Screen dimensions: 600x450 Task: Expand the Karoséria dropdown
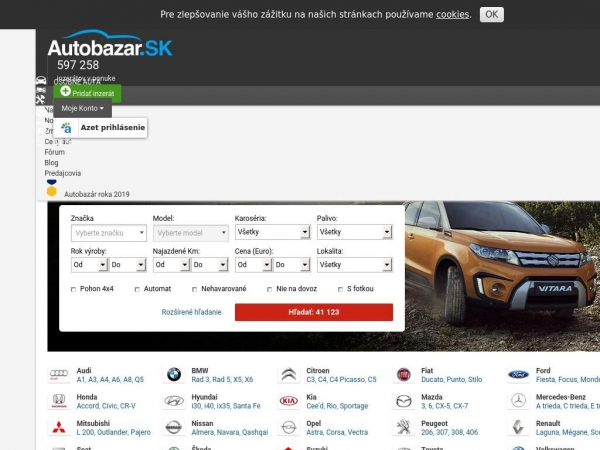point(272,232)
